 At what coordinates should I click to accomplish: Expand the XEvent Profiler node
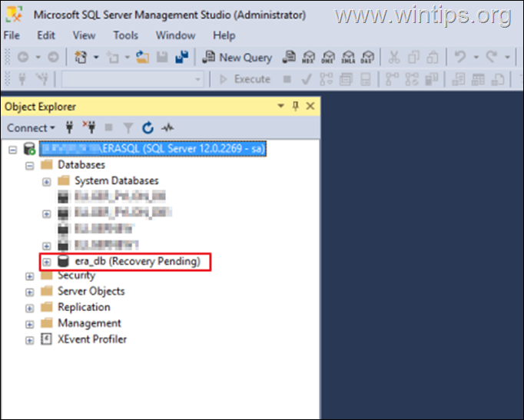30,341
